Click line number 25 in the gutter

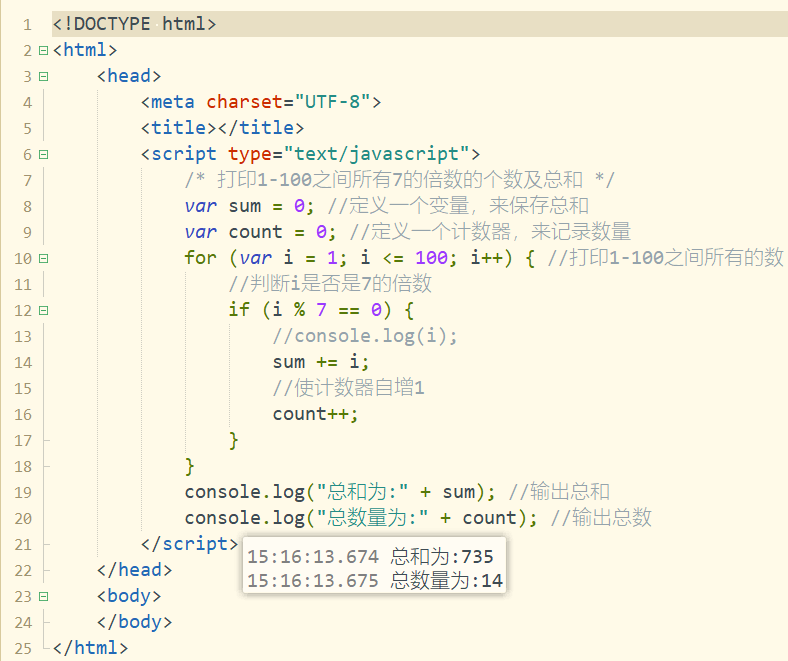pos(23,648)
